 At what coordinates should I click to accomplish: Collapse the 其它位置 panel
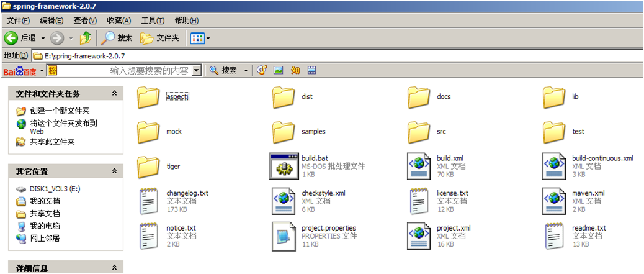pos(115,171)
